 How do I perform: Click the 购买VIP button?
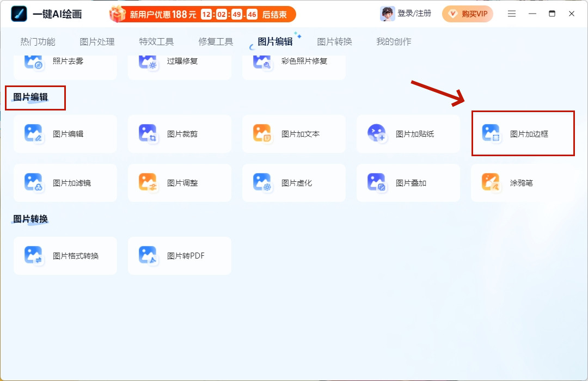point(468,14)
